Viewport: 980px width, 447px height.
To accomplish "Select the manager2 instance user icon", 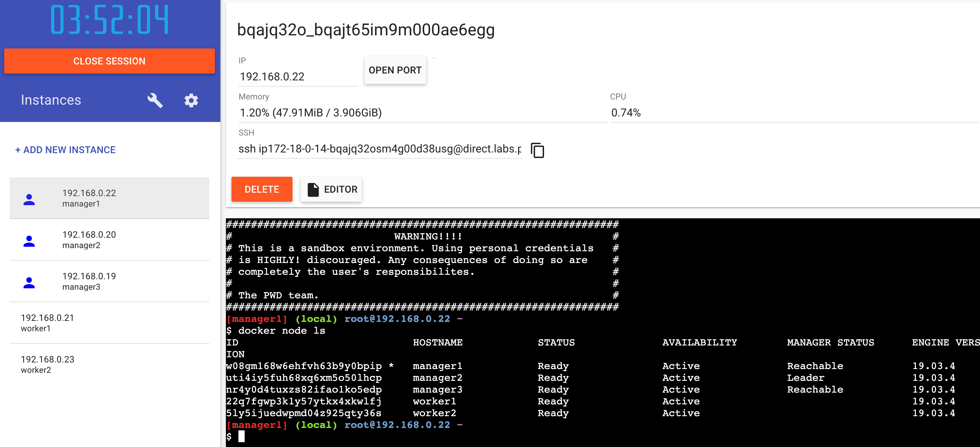I will click(29, 240).
